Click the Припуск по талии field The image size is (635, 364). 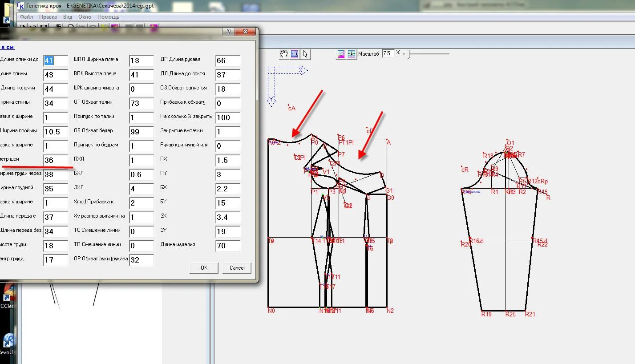(x=142, y=117)
